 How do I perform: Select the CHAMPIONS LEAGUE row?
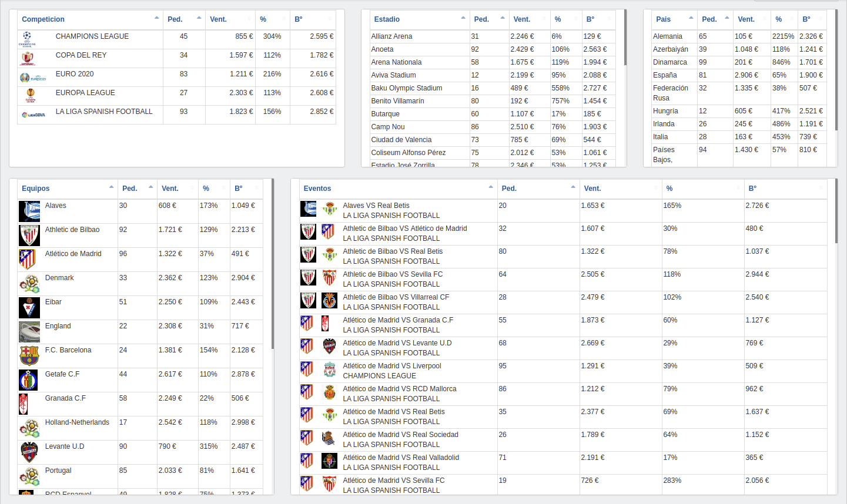click(x=177, y=39)
